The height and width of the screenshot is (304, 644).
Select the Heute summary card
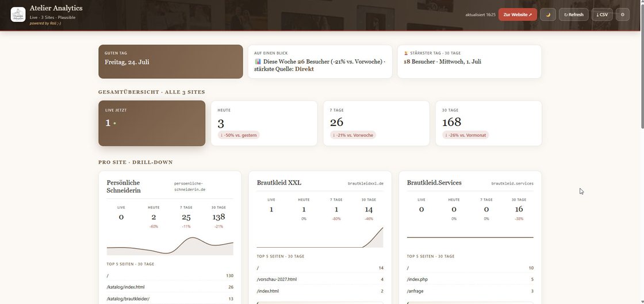[264, 123]
